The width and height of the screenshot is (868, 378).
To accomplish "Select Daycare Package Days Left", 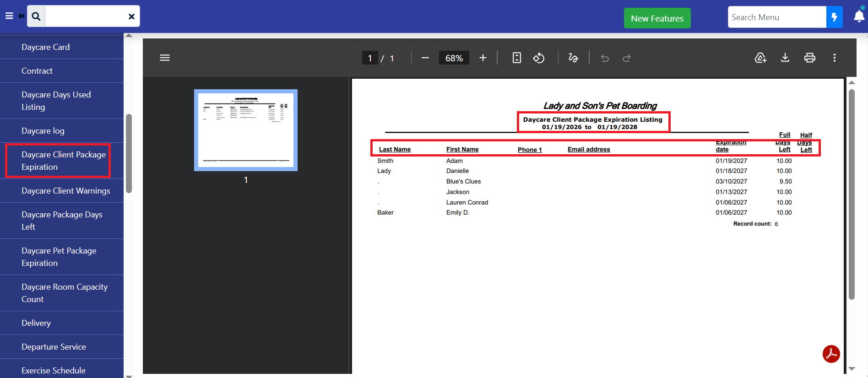I will (62, 221).
